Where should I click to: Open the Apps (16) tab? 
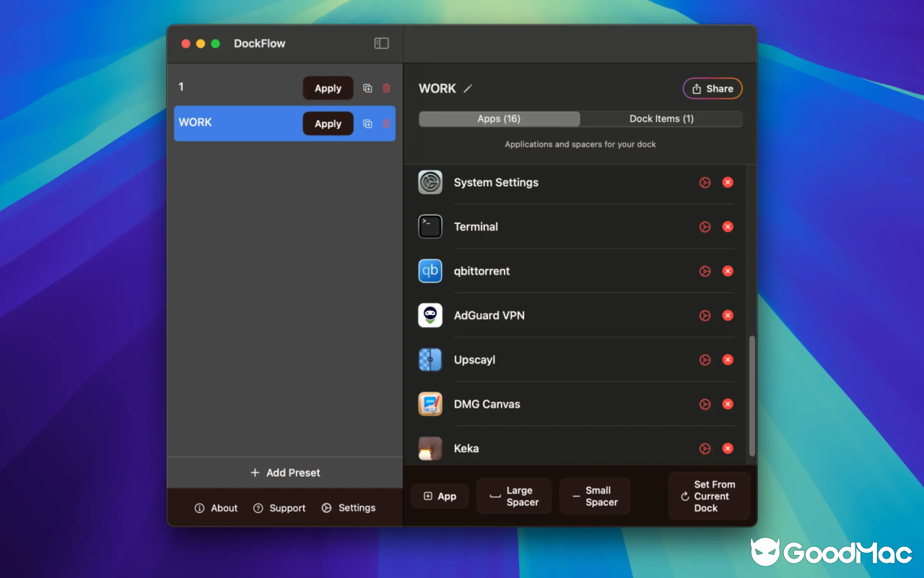point(498,118)
